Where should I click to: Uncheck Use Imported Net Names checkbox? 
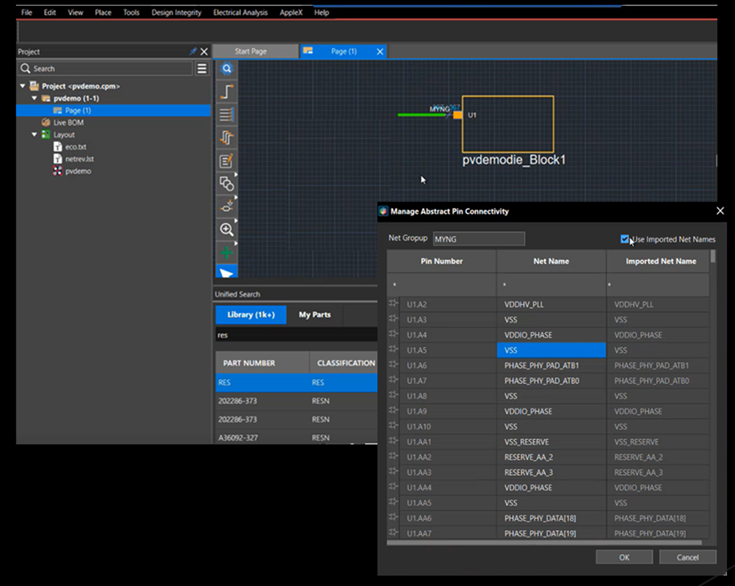pos(625,239)
